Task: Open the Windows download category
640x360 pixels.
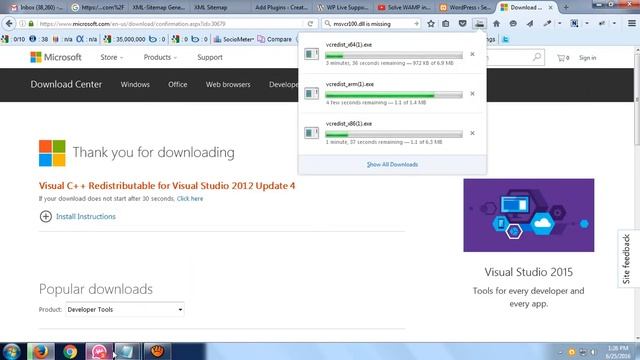Action: [x=135, y=84]
